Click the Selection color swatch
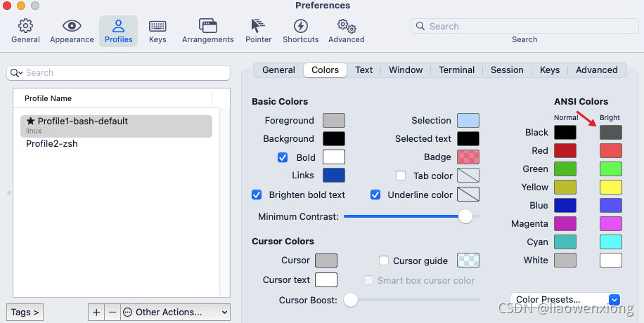 [x=468, y=121]
